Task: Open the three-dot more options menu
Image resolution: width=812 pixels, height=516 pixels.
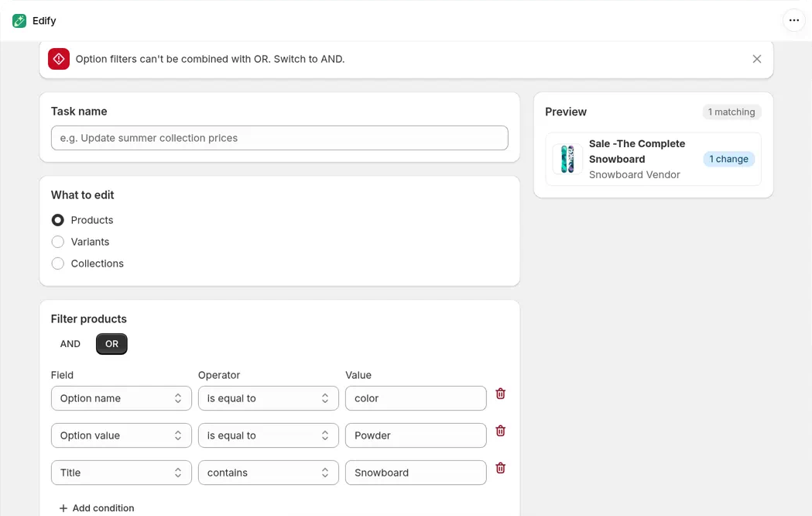Action: [x=794, y=21]
